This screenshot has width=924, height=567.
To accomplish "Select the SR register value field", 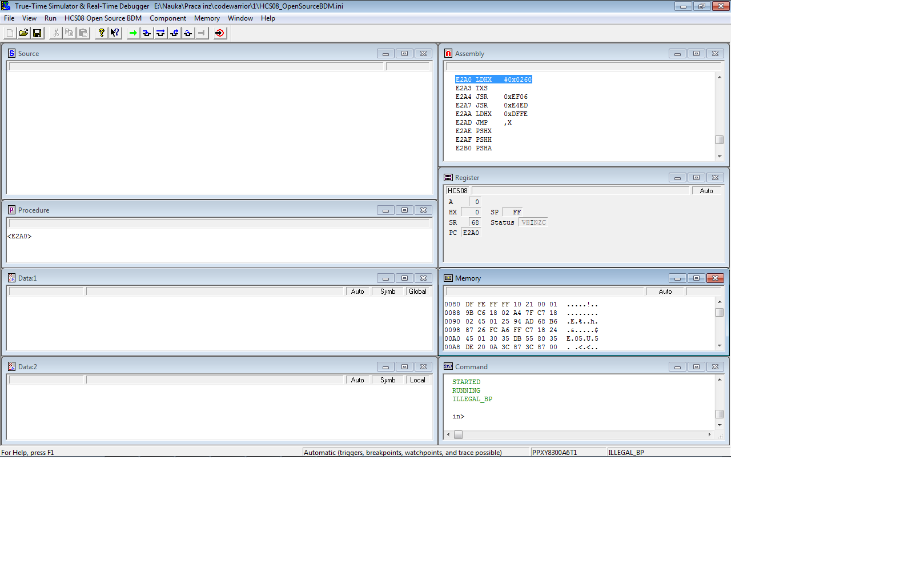I will [x=475, y=222].
